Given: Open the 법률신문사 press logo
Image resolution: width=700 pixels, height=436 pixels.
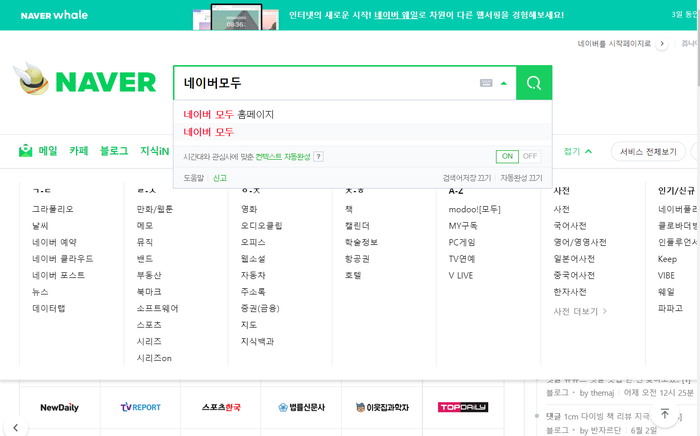Looking at the screenshot, I should 301,407.
